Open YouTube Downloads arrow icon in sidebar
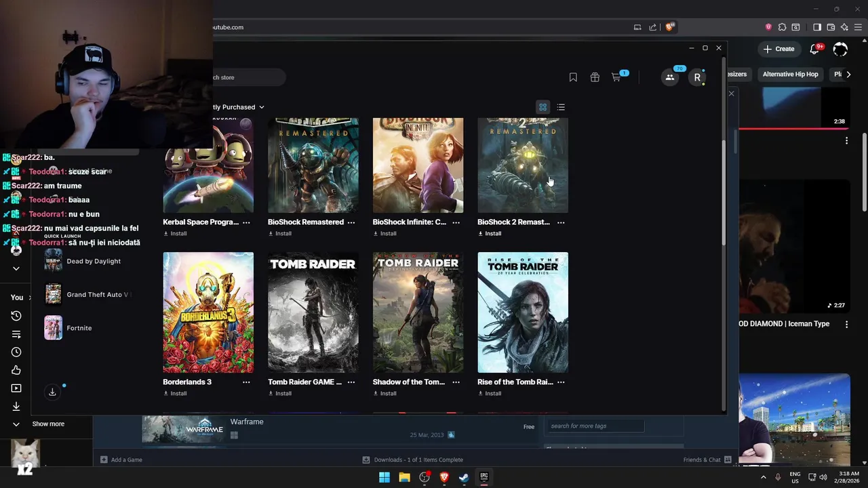868x488 pixels. coord(16,407)
